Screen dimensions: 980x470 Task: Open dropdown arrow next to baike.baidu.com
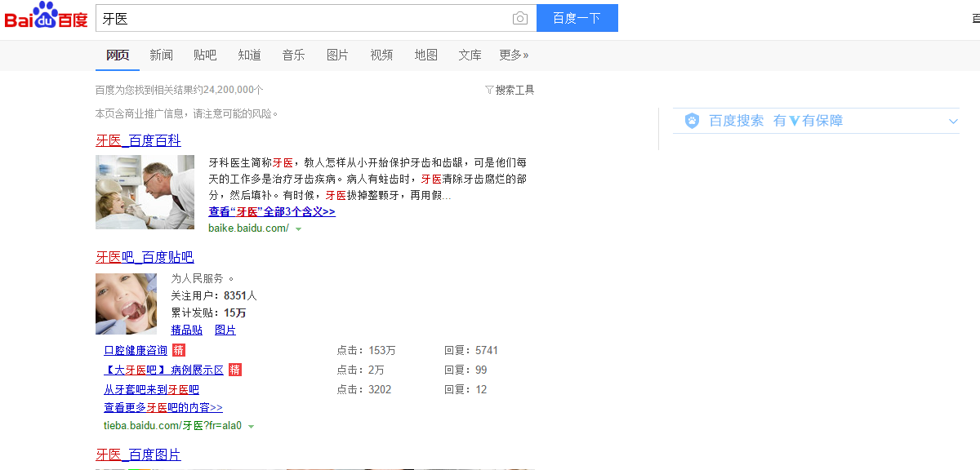click(x=298, y=229)
